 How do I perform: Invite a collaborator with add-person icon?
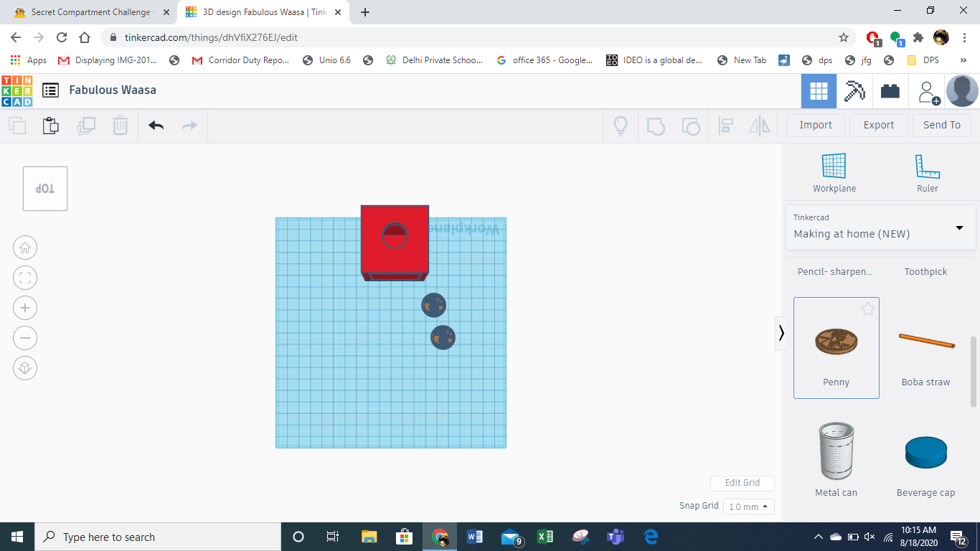pos(929,92)
